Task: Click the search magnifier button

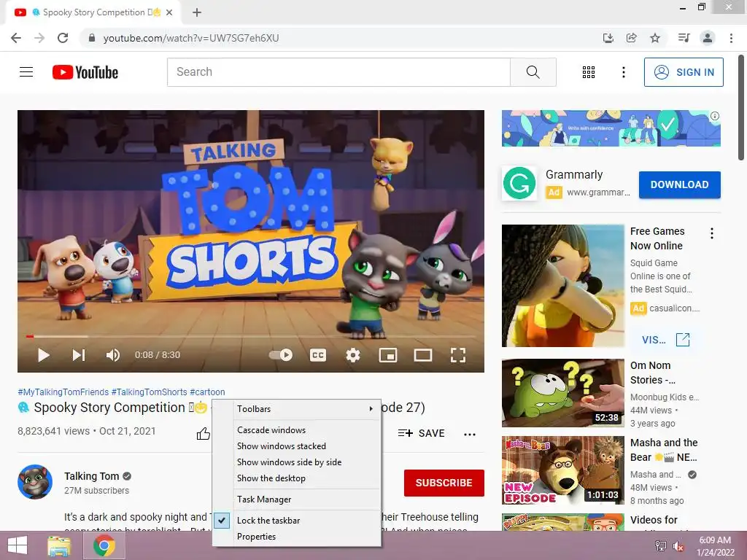Action: click(533, 72)
